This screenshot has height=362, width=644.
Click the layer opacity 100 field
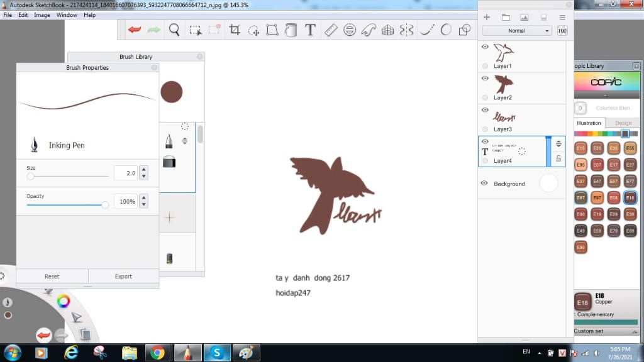(x=562, y=31)
